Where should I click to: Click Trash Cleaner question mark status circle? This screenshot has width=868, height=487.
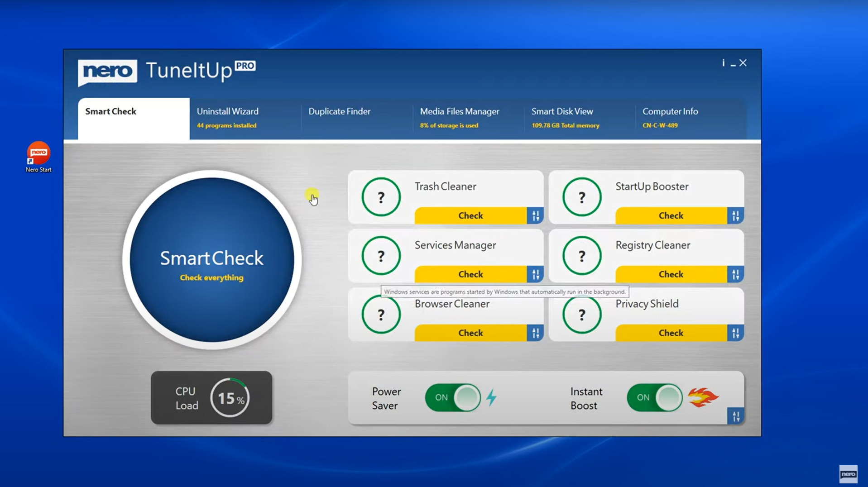tap(381, 197)
